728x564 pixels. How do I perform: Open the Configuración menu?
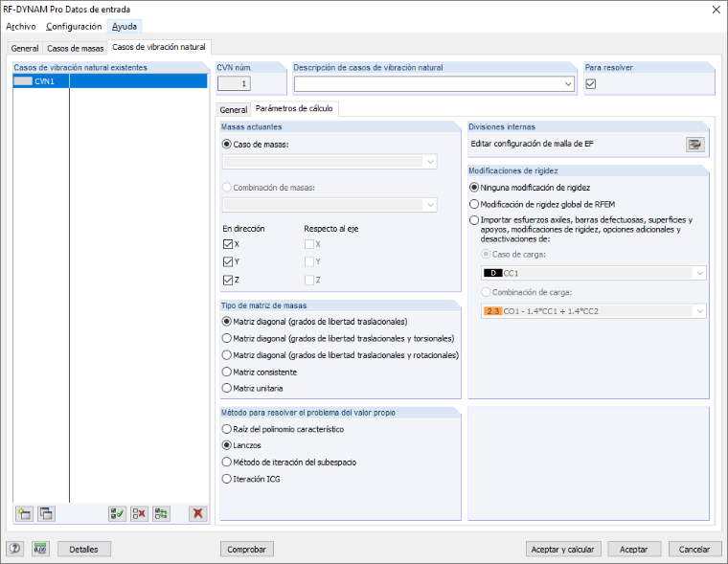74,27
